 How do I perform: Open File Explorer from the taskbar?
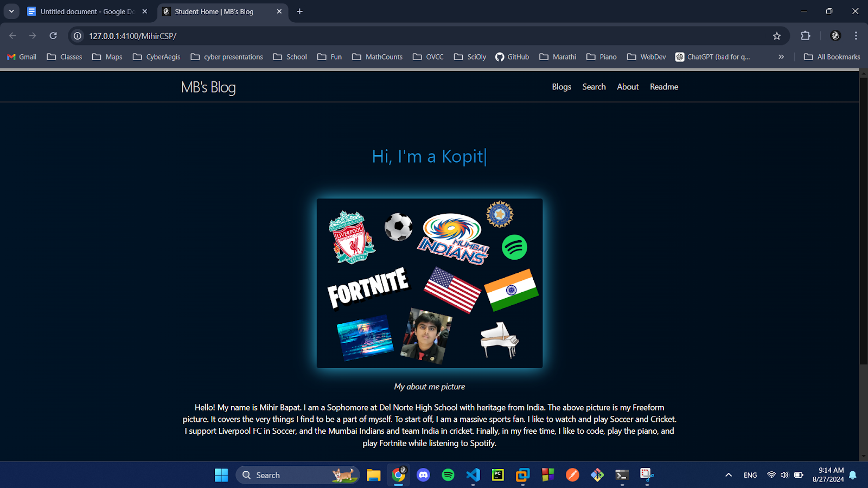pyautogui.click(x=373, y=475)
